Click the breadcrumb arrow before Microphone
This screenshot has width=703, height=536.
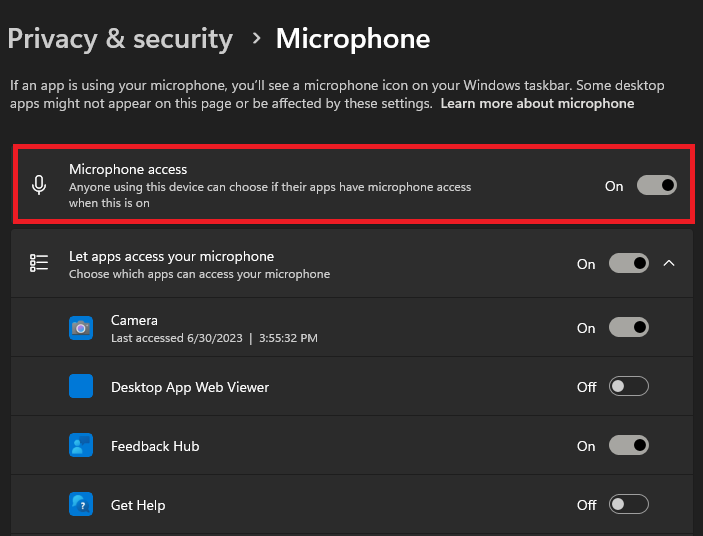coord(256,39)
